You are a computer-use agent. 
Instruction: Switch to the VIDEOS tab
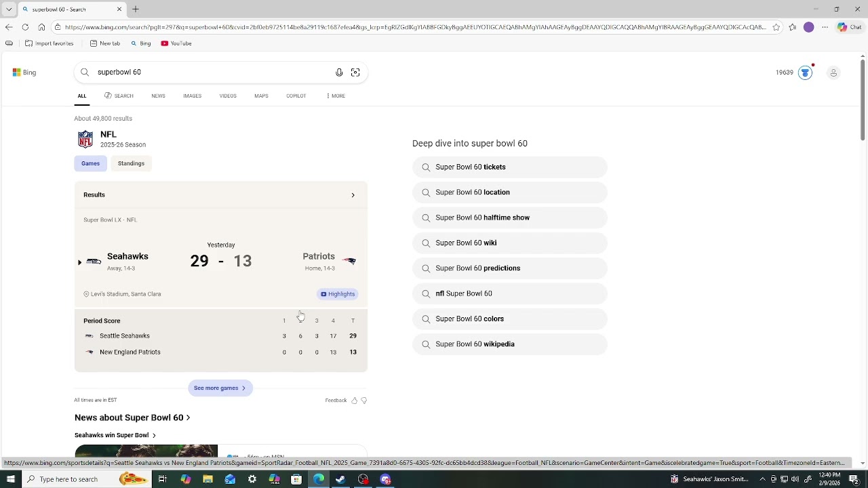(228, 96)
